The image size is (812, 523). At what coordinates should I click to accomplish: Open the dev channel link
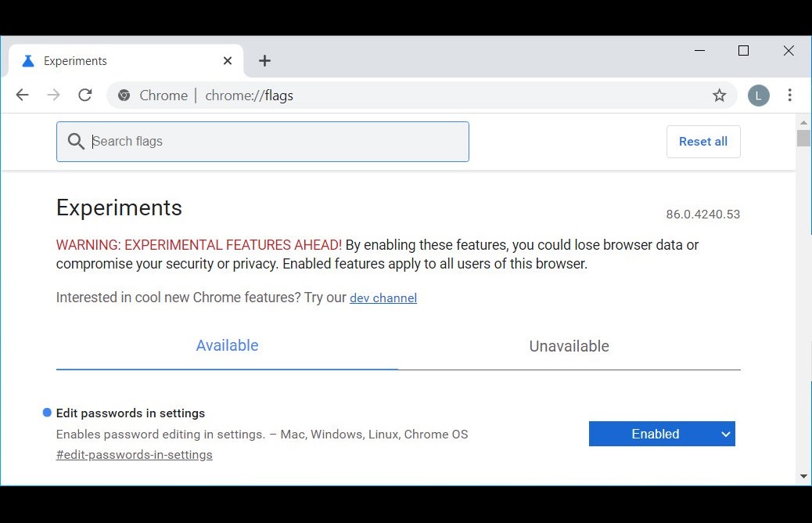pos(383,298)
